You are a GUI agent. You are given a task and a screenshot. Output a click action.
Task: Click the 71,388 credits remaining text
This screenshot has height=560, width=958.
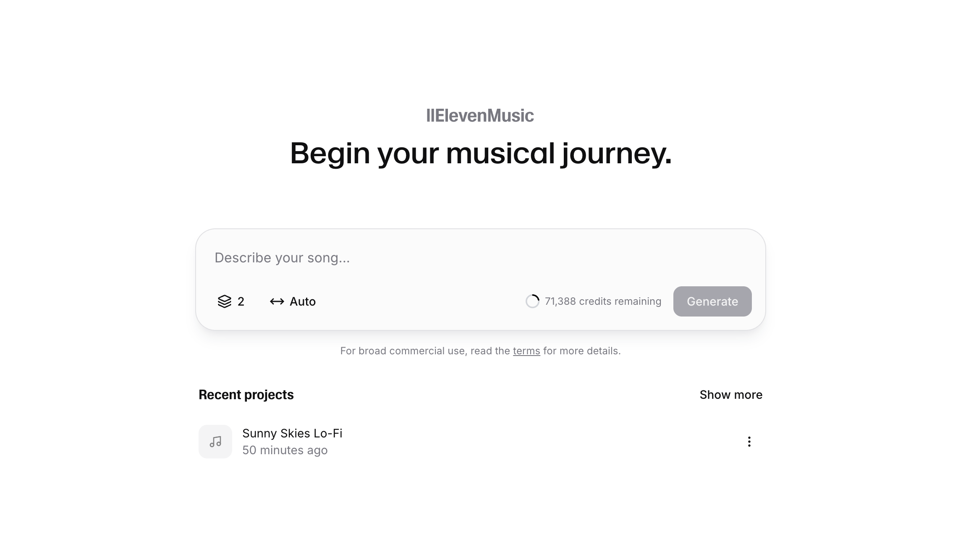603,301
